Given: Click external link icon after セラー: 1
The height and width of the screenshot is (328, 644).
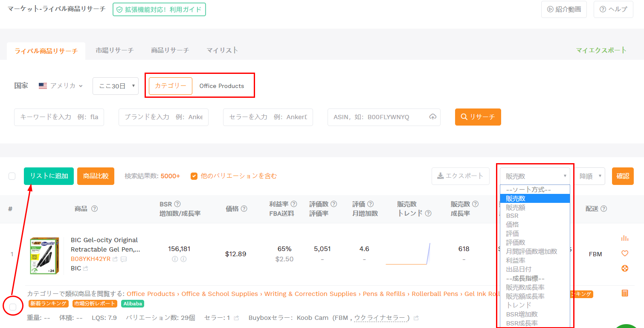Looking at the screenshot, I should (237, 318).
